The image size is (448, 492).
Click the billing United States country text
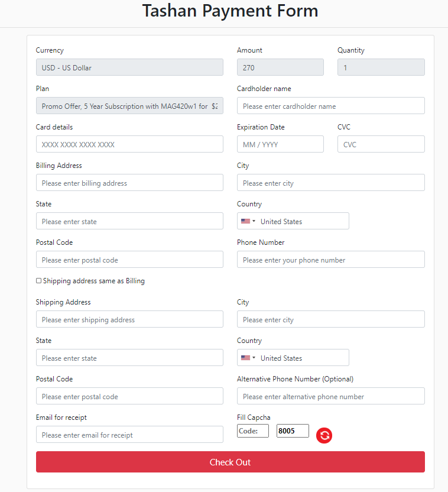[281, 222]
